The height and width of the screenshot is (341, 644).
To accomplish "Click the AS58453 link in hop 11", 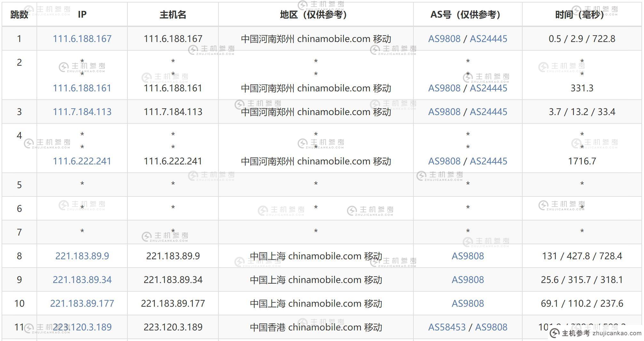I will coord(447,327).
